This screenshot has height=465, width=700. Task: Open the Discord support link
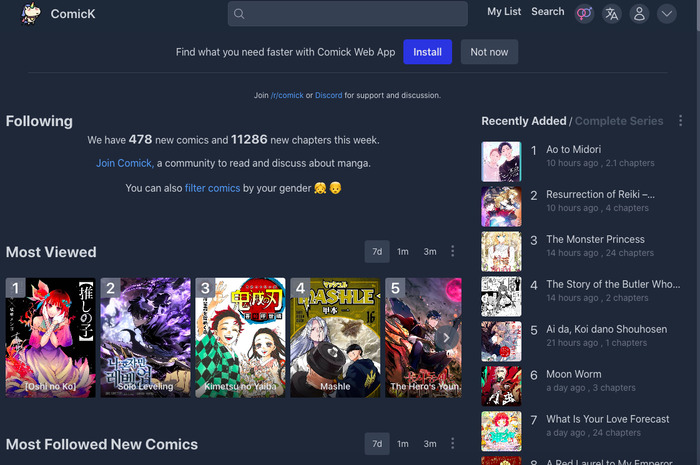[329, 95]
